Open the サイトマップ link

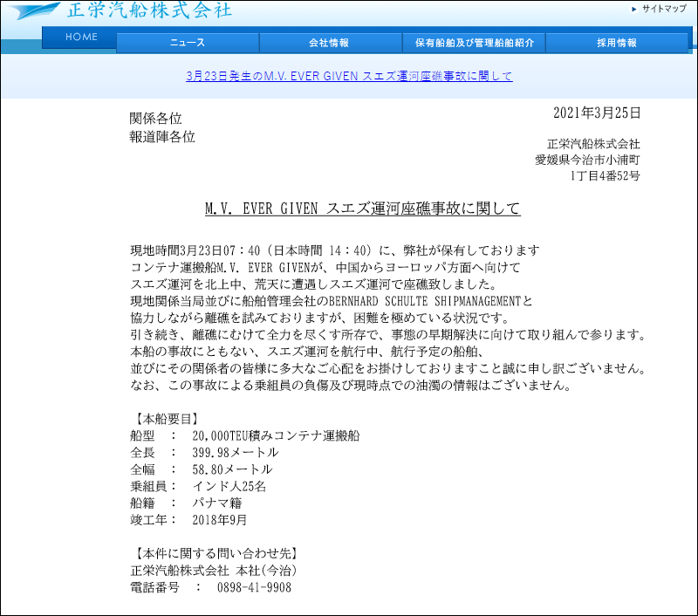[664, 9]
